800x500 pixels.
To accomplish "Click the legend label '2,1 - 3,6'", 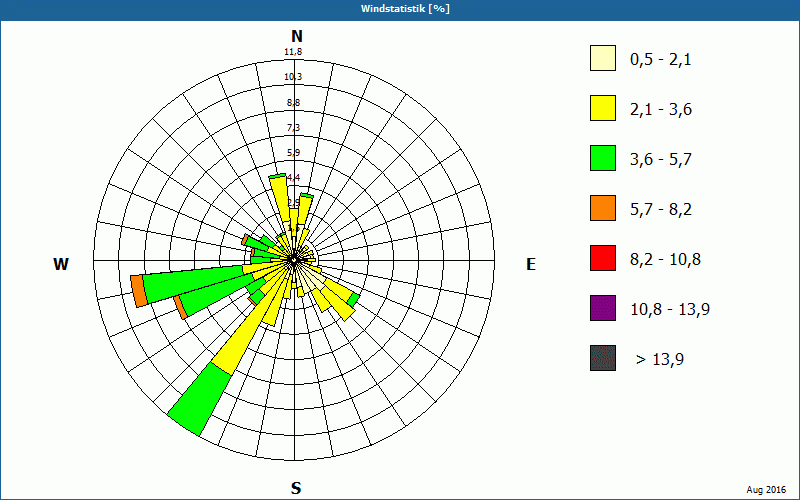I will (x=661, y=110).
